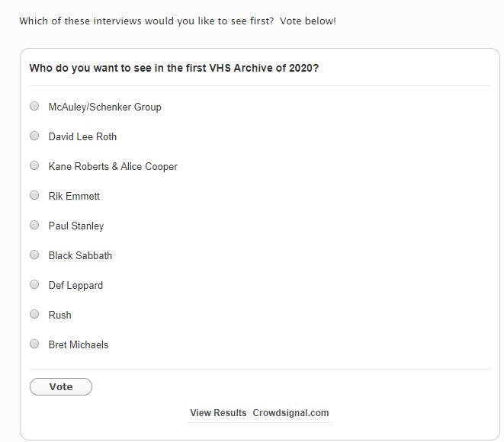The height and width of the screenshot is (442, 504).
Task: Choose the David Lee Roth radio button
Action: (34, 136)
